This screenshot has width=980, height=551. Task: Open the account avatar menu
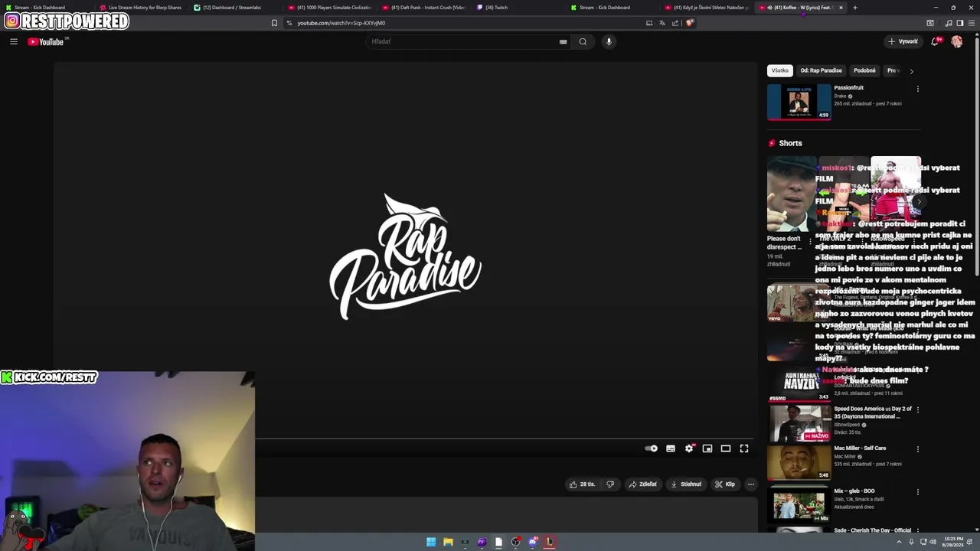pyautogui.click(x=956, y=41)
